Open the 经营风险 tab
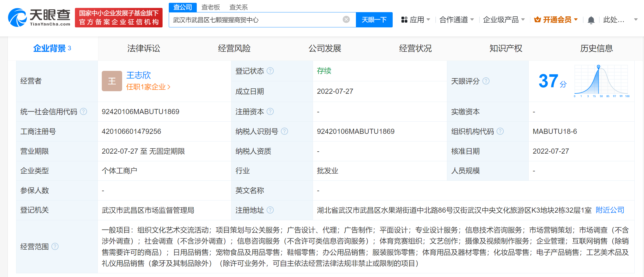This screenshot has width=644, height=277. pyautogui.click(x=234, y=48)
